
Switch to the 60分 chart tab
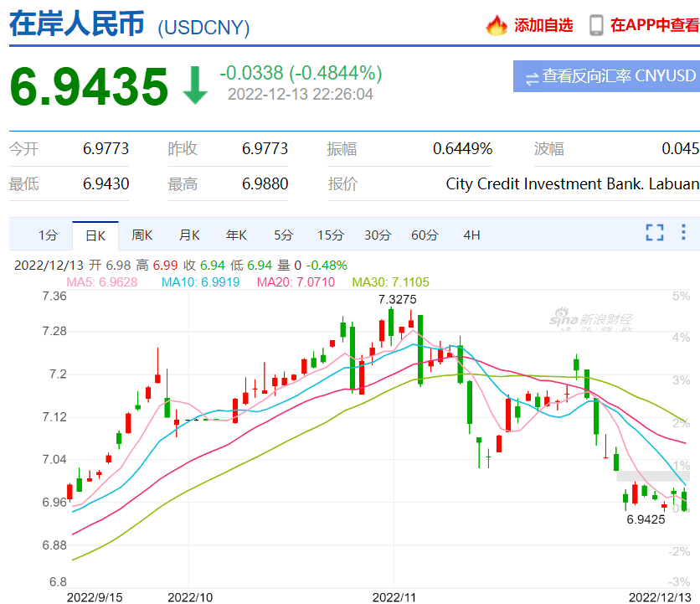[x=425, y=235]
